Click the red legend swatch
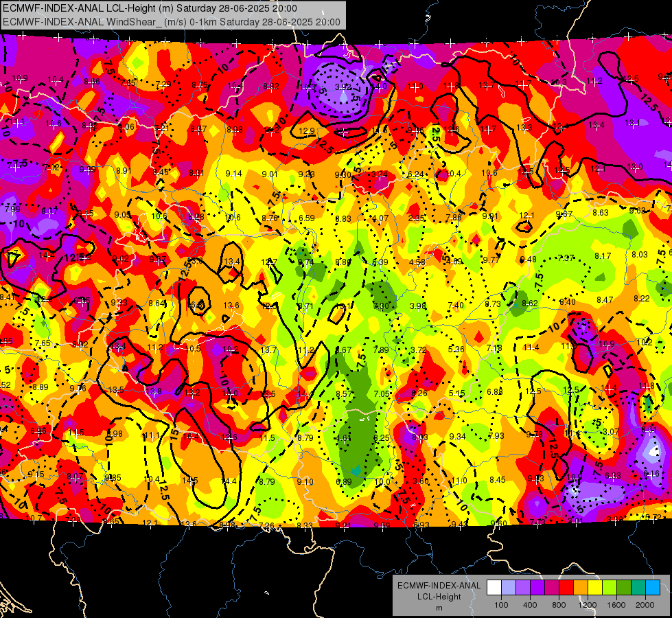The height and width of the screenshot is (618, 672). pos(566,588)
